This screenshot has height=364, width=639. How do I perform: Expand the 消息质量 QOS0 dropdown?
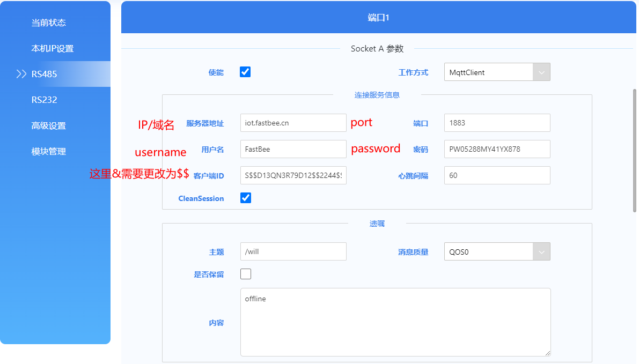point(488,251)
